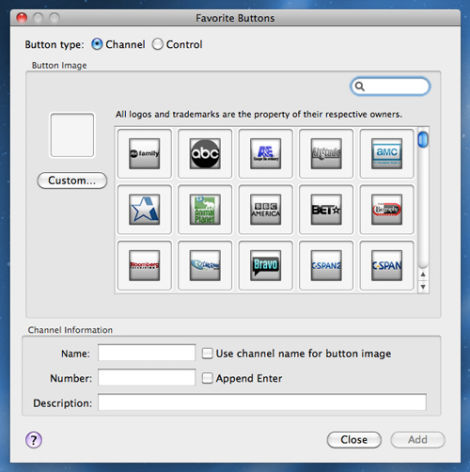Tick the Append Enter checkbox

pyautogui.click(x=207, y=378)
